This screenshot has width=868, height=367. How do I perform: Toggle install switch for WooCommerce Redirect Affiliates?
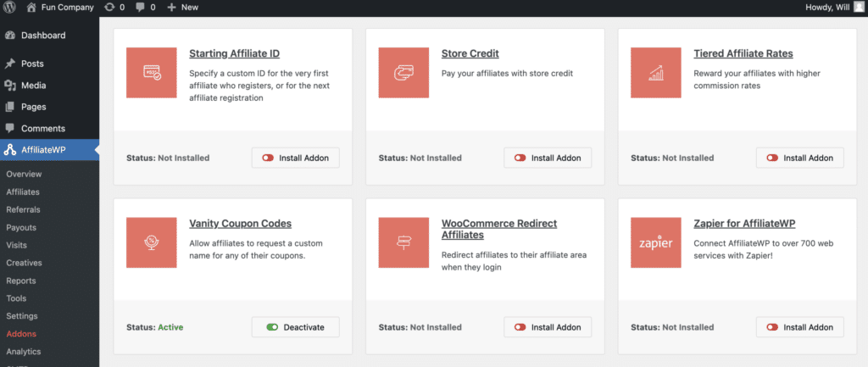[x=520, y=327]
